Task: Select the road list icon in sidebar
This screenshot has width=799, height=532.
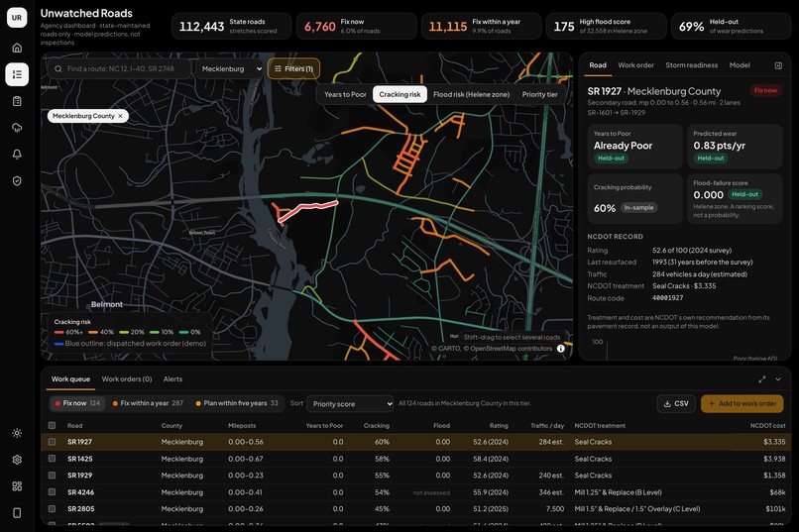Action: [17, 74]
